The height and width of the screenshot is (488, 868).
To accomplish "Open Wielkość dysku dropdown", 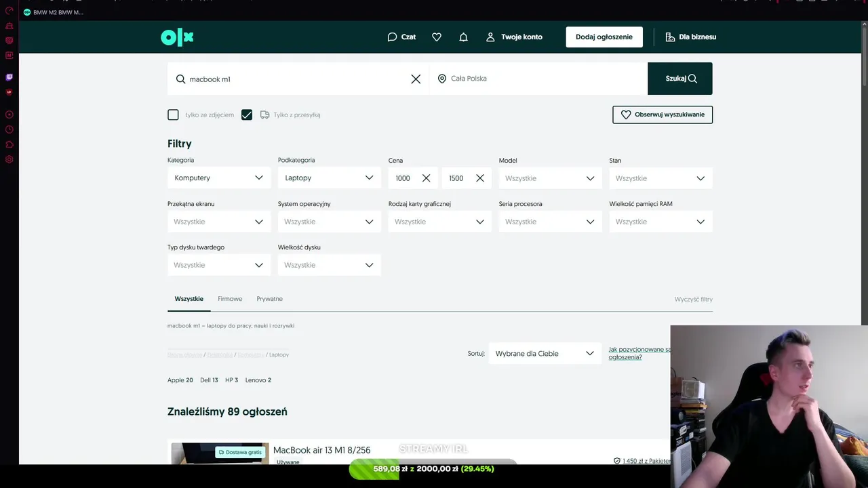I will pos(329,265).
